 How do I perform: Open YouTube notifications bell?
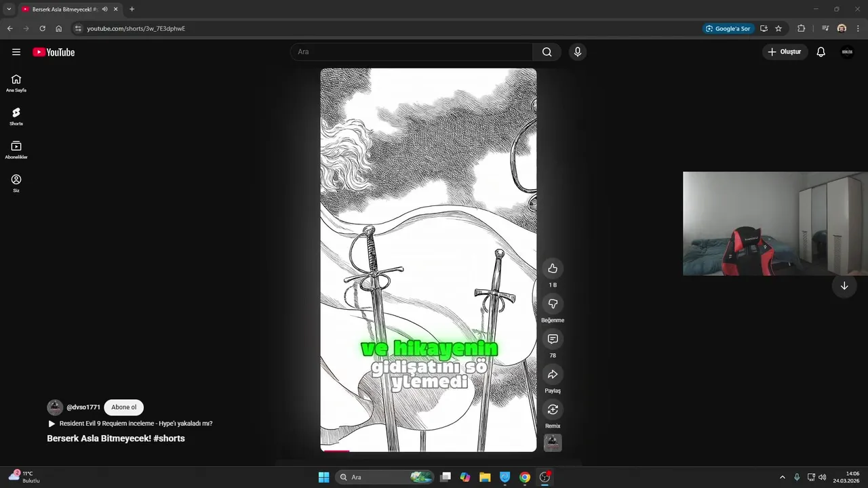click(x=821, y=52)
